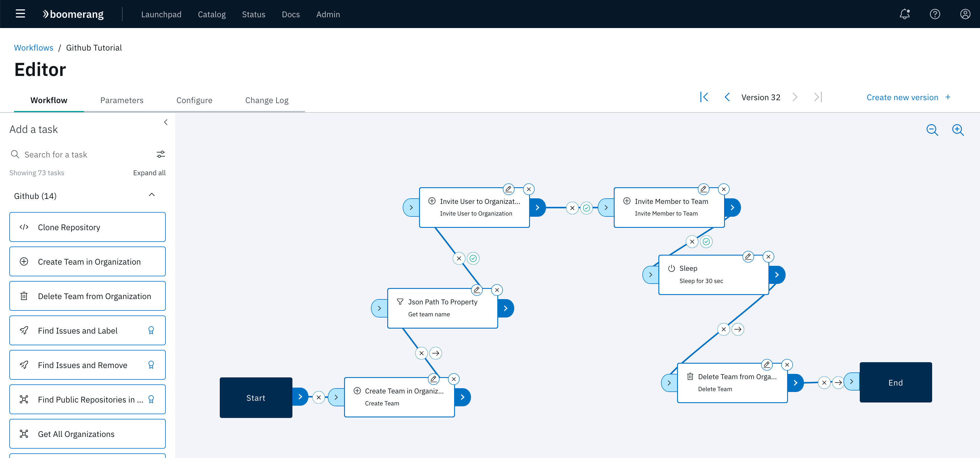Click verified badge on Find Public Repositories
The height and width of the screenshot is (458, 980).
click(151, 399)
